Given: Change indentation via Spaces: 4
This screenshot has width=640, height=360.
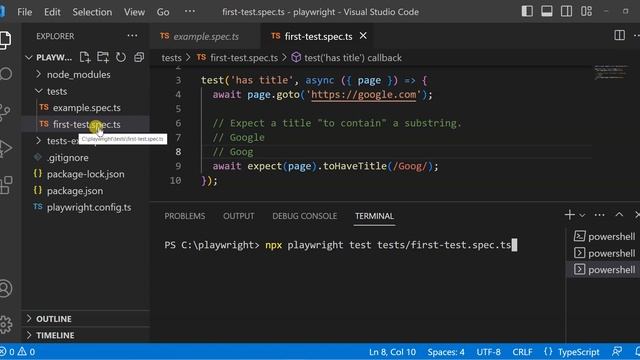Looking at the screenshot, I should point(446,352).
